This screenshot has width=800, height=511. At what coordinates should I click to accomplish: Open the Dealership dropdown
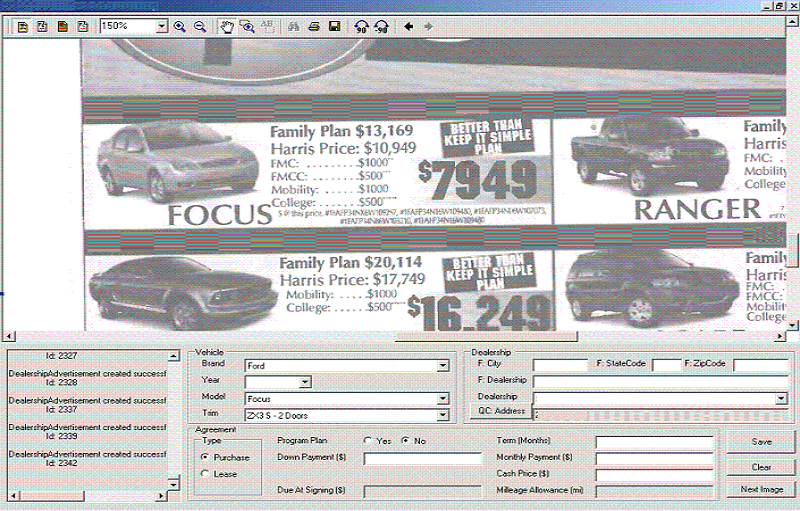coord(781,399)
